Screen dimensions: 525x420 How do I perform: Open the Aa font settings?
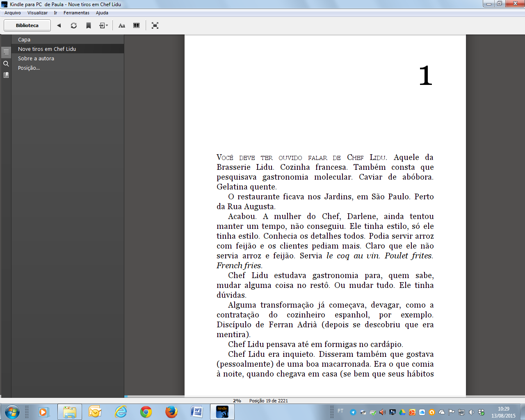click(122, 25)
